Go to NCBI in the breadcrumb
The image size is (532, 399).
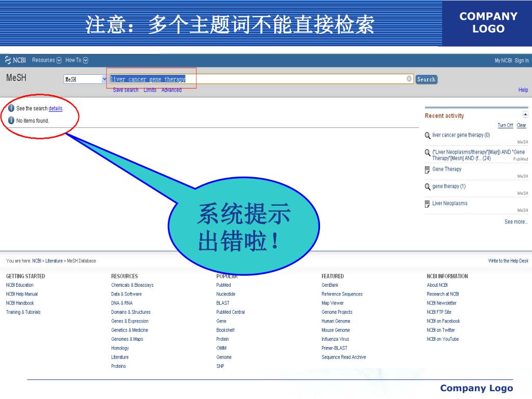[36, 261]
